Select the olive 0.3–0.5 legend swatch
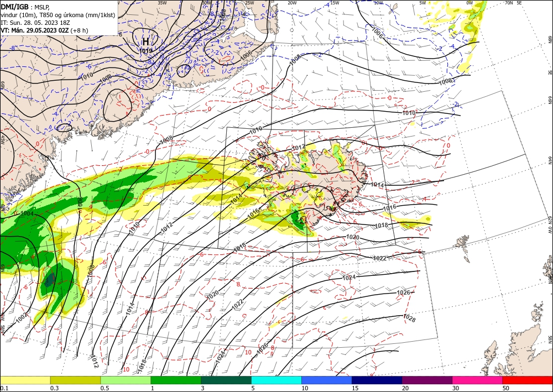This screenshot has width=553, height=392. click(x=75, y=380)
